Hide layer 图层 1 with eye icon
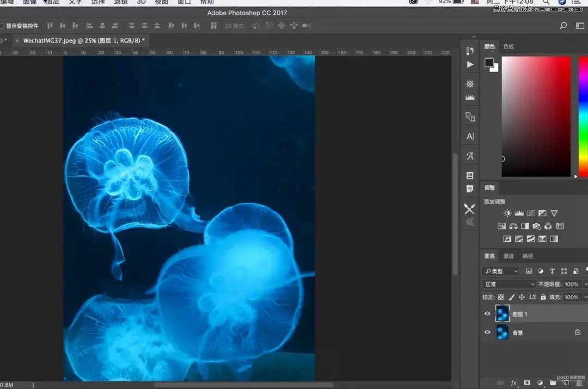The width and height of the screenshot is (588, 389). click(x=487, y=314)
